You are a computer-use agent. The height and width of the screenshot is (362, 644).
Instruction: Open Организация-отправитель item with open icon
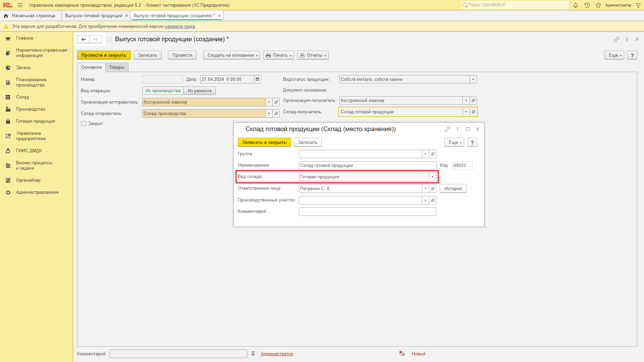point(276,102)
